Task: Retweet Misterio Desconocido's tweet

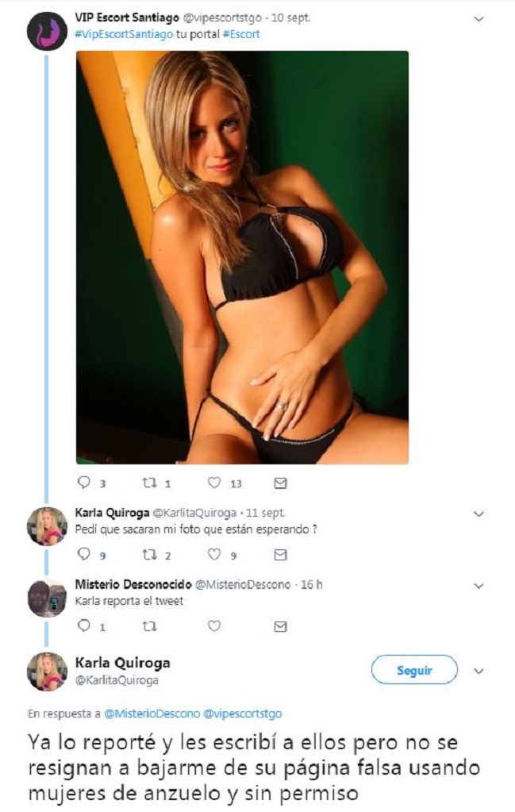Action: coord(148,626)
